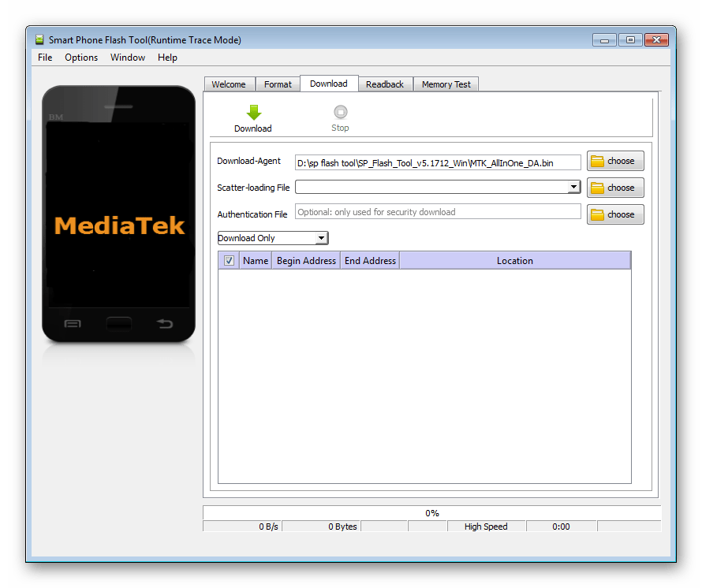Click the Authentication File input field

pos(438,212)
